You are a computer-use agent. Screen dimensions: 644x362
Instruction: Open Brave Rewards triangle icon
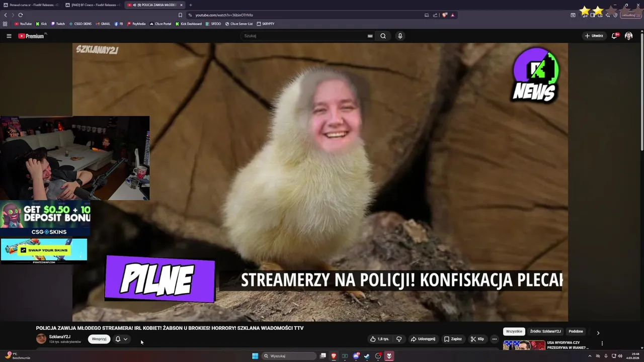point(452,15)
